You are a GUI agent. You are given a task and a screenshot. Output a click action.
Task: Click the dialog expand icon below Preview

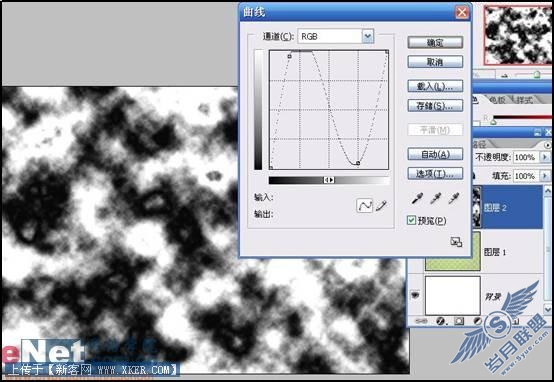(456, 242)
